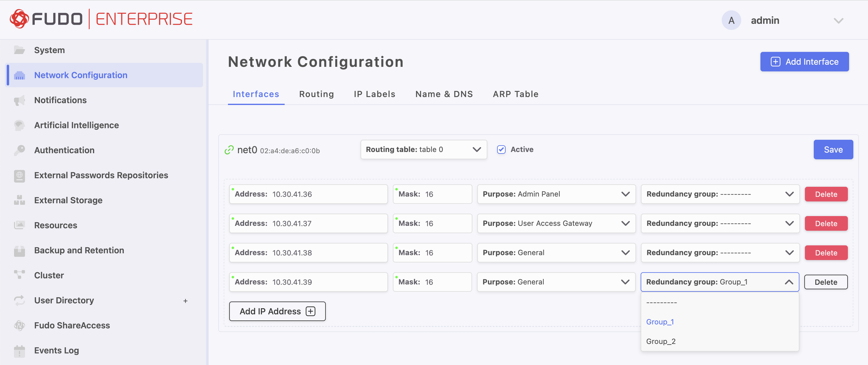Delete the 10.30.41.39 address row
868x365 pixels.
point(826,282)
